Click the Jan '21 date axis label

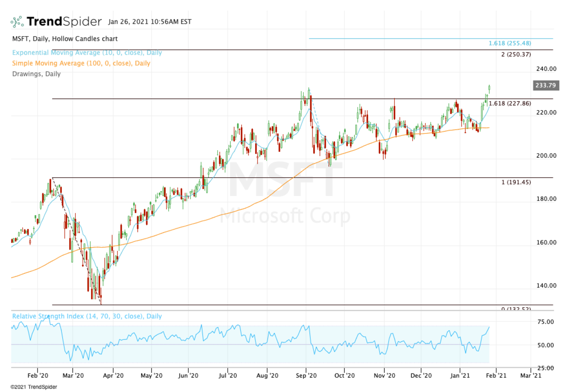pyautogui.click(x=460, y=375)
